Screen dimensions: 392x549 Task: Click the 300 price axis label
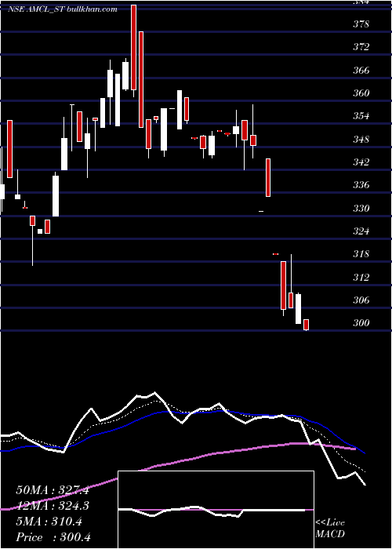click(x=361, y=323)
